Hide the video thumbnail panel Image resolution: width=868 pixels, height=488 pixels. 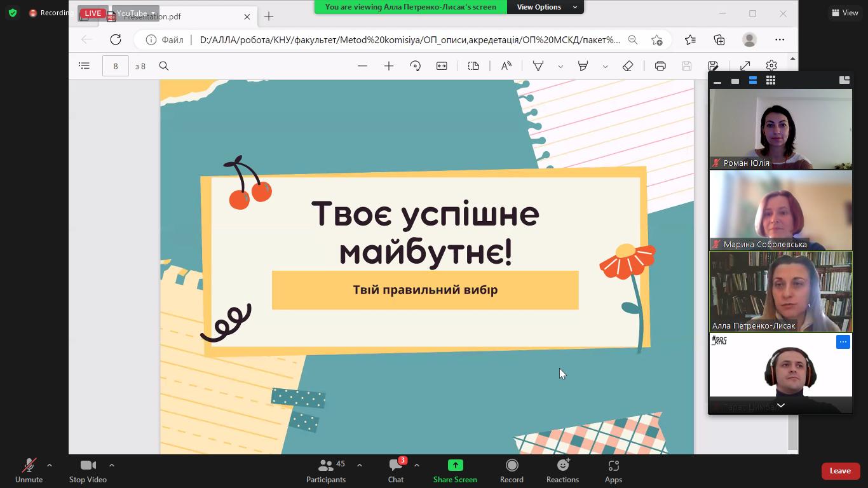(717, 81)
